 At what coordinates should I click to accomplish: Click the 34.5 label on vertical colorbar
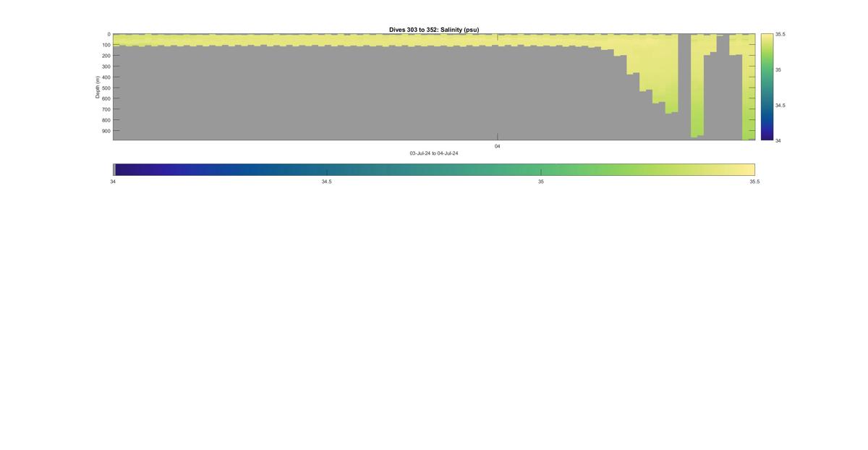[x=780, y=105]
